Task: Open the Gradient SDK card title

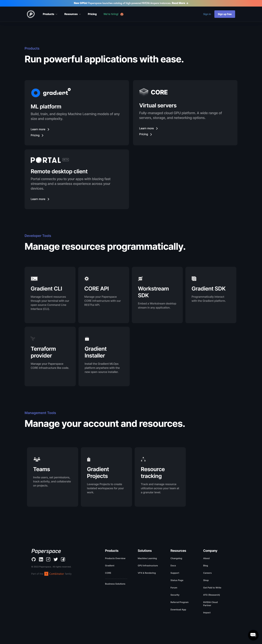Action: point(208,289)
